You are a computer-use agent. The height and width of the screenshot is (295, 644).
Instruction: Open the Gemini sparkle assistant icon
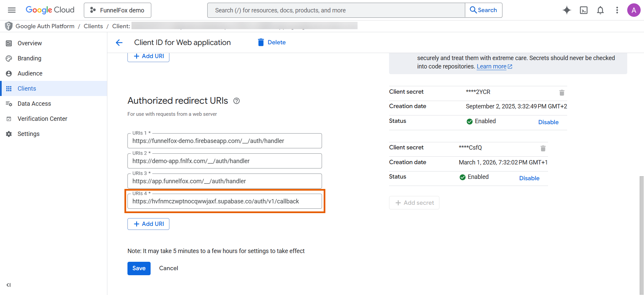tap(567, 10)
